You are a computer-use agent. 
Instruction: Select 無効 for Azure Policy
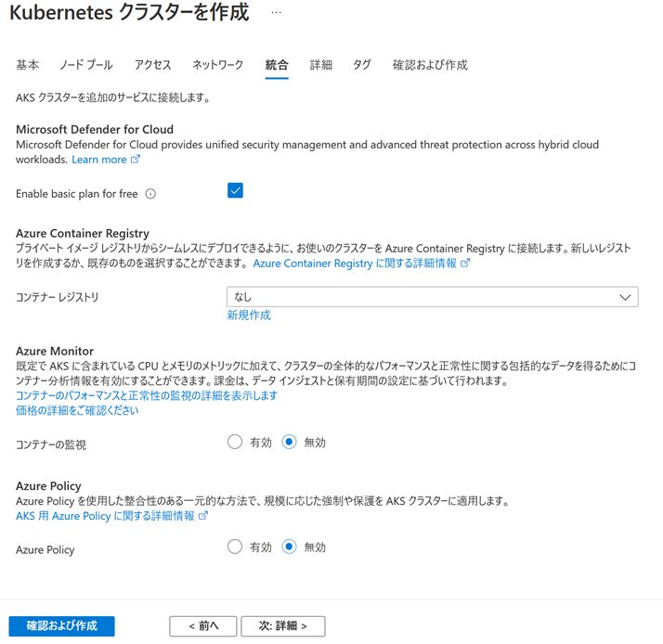(x=289, y=547)
